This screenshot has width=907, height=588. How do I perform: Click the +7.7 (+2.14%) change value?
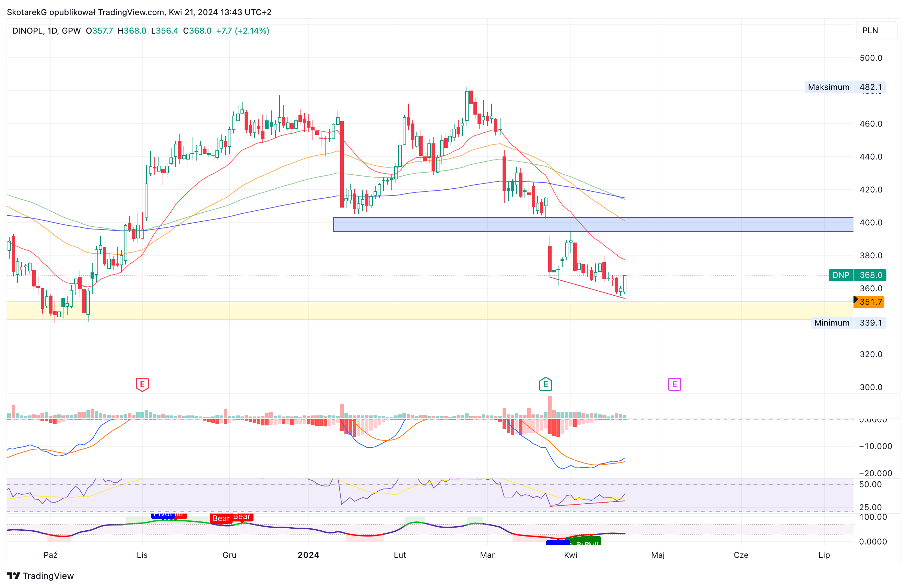pos(243,31)
